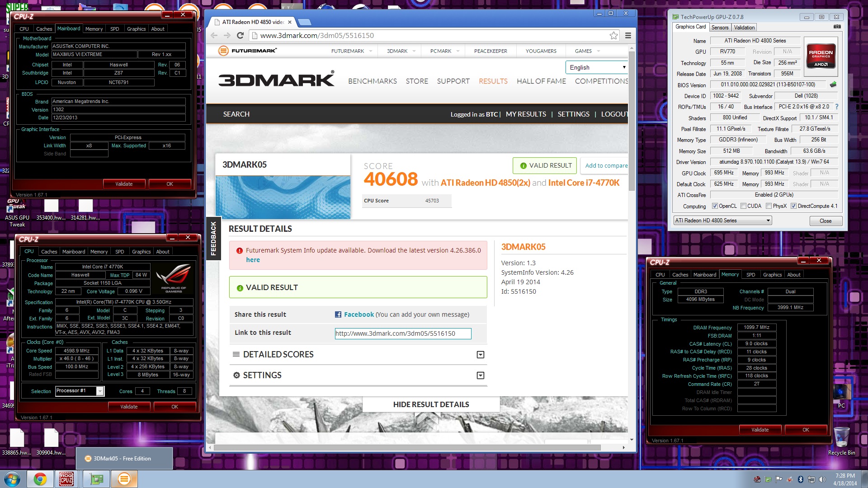Open the Chrome hamburger menu
Viewport: 868px width, 488px height.
click(x=628, y=35)
